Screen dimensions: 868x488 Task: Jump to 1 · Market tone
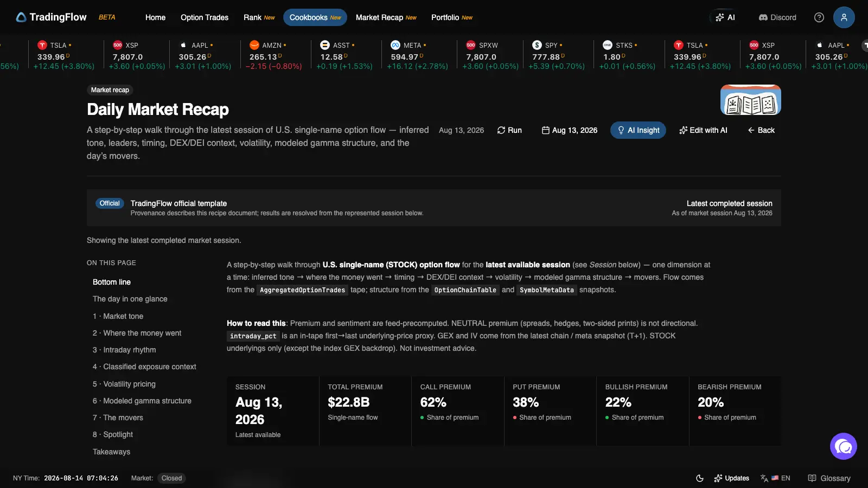click(118, 316)
